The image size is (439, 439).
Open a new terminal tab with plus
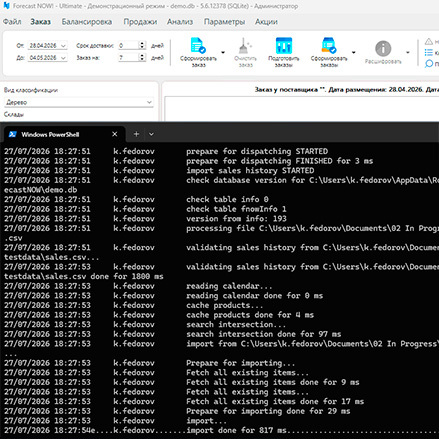coord(136,134)
